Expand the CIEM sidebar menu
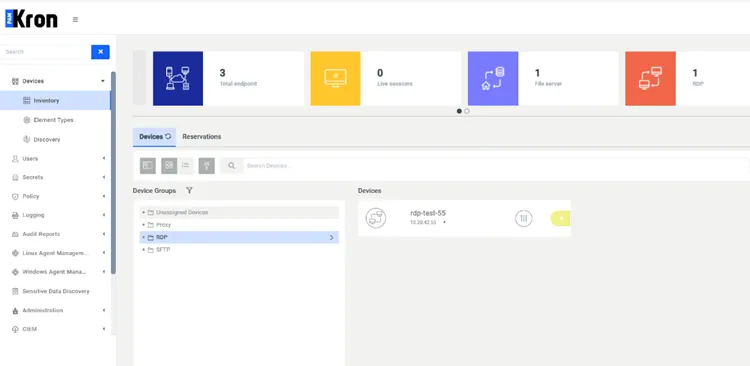 tap(55, 329)
